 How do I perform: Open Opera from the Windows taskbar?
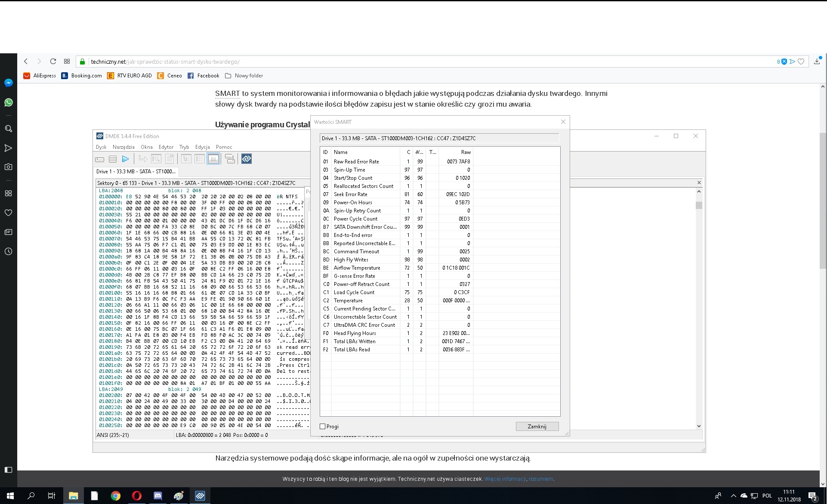coord(136,496)
